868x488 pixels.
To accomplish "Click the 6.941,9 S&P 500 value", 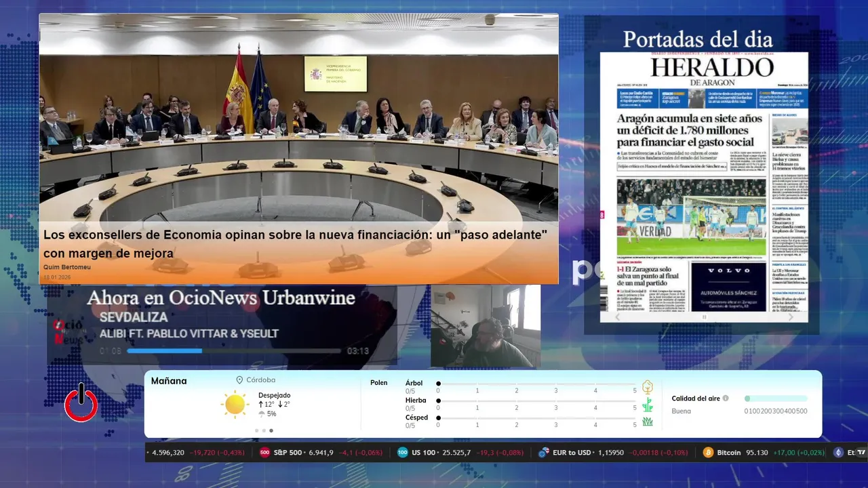I will tap(321, 453).
